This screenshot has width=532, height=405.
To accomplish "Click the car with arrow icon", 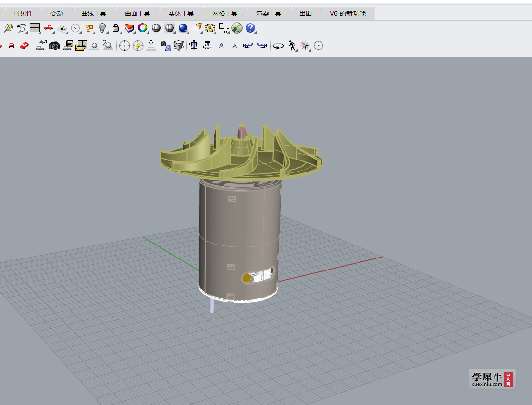I will point(41,45).
